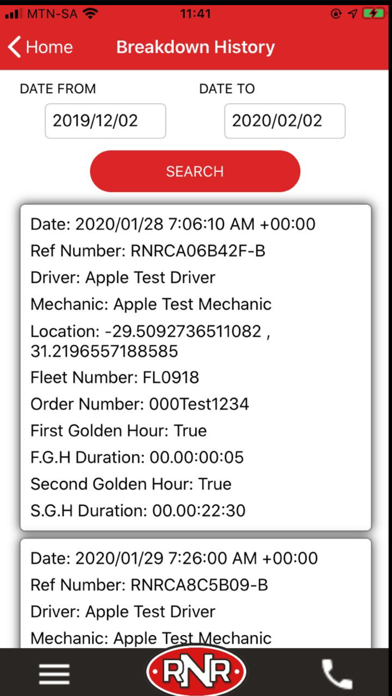Select Order Number 000Test1234
The width and height of the screenshot is (392, 696).
click(x=140, y=404)
